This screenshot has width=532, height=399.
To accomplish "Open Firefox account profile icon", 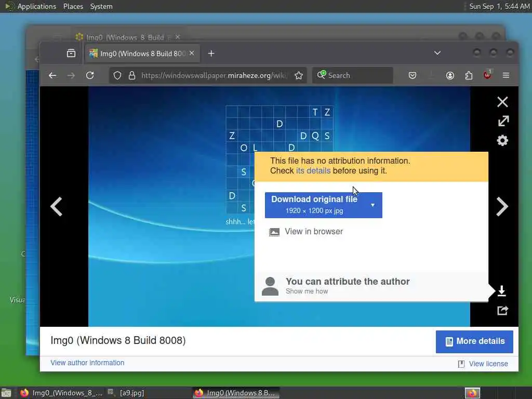I will pyautogui.click(x=450, y=75).
